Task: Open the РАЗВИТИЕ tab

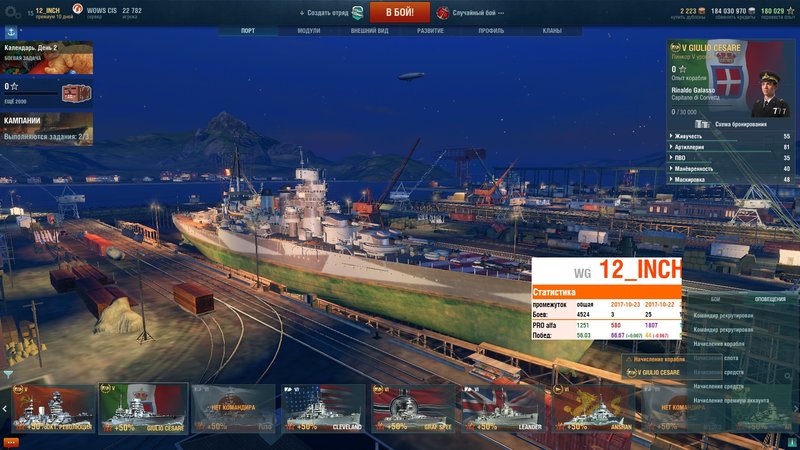Action: 430,31
